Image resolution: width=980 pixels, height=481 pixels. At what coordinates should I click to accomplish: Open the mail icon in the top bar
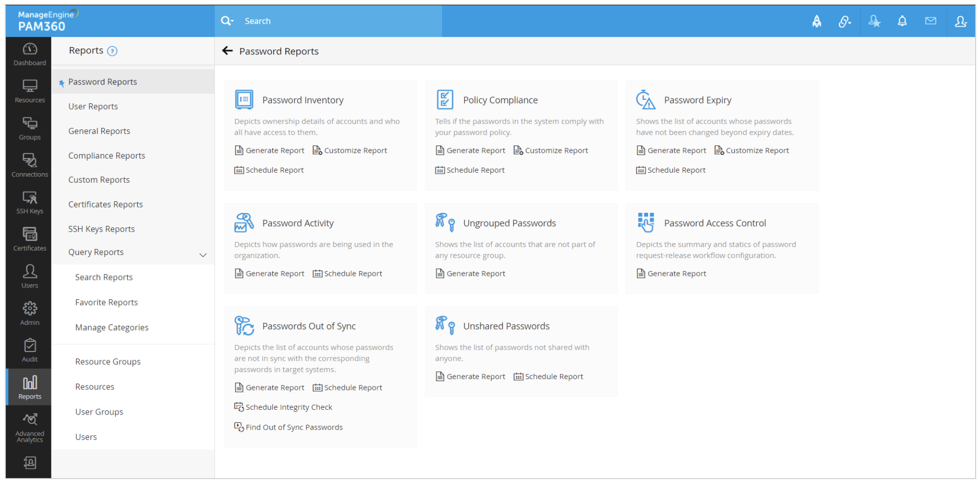931,21
